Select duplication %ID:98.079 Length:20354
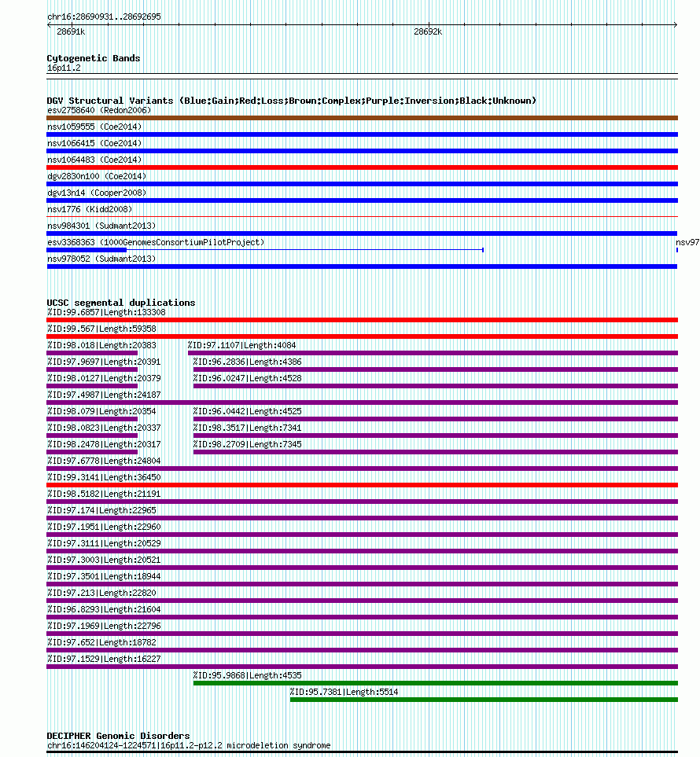 coord(101,411)
